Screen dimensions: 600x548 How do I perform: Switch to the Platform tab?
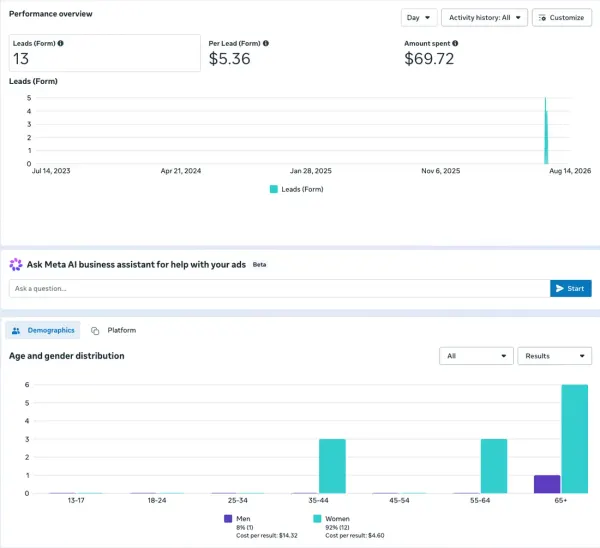click(114, 330)
